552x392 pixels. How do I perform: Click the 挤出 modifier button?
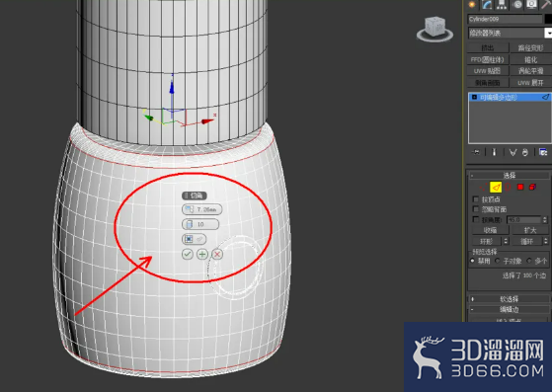(488, 47)
